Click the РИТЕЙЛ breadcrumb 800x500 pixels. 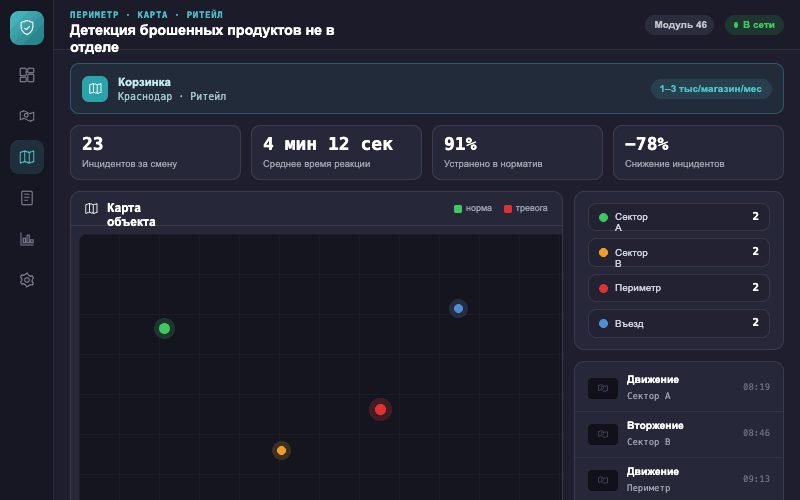(204, 15)
